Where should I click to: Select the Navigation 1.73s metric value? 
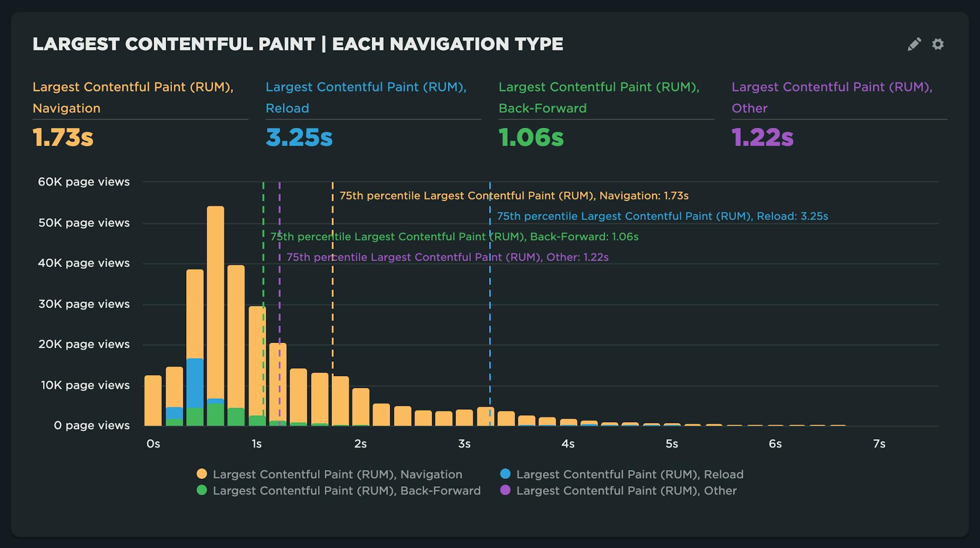pos(63,138)
